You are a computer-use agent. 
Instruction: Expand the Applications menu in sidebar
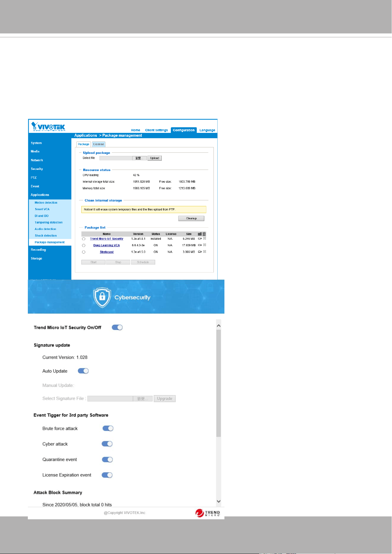40,195
